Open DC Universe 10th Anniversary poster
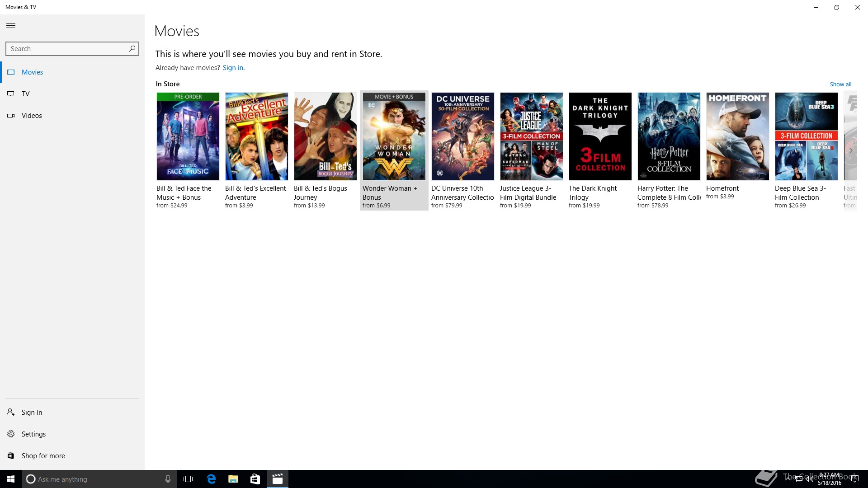The width and height of the screenshot is (868, 488). (x=463, y=136)
